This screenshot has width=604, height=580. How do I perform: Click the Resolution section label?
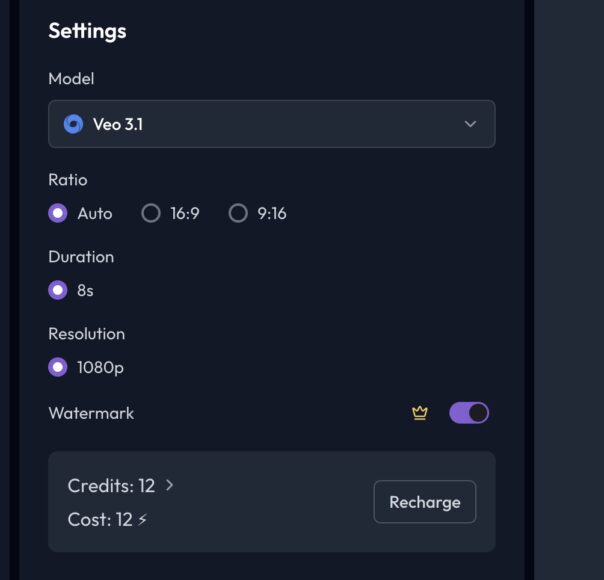pyautogui.click(x=86, y=334)
